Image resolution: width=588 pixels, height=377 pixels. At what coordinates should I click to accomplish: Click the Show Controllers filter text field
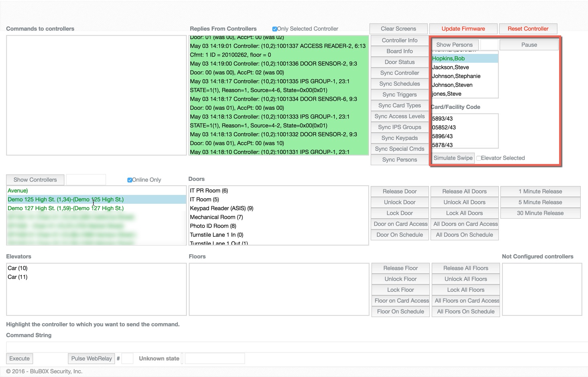point(86,180)
